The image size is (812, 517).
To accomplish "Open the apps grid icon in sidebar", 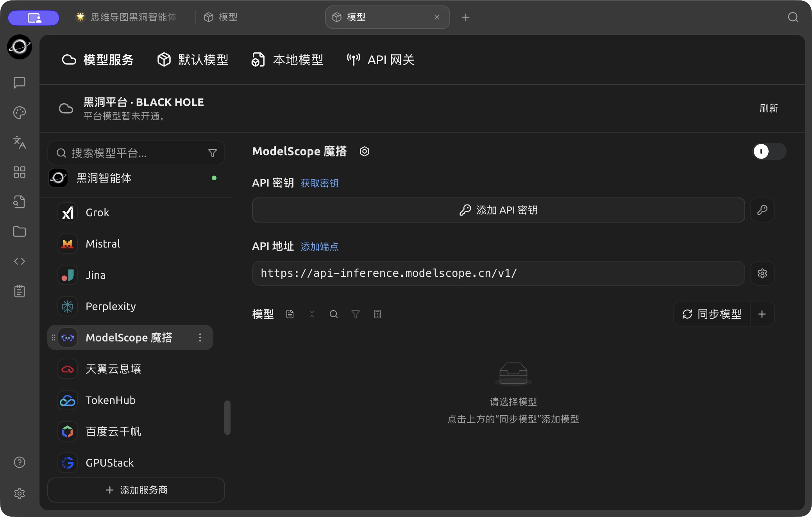I will (20, 172).
